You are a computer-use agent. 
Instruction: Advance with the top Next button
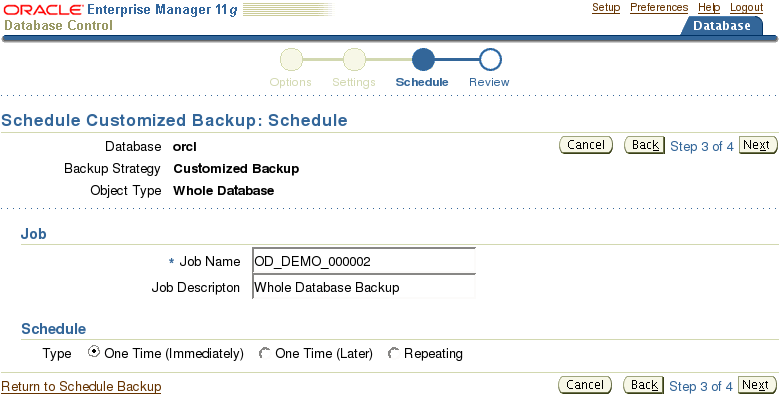[758, 145]
